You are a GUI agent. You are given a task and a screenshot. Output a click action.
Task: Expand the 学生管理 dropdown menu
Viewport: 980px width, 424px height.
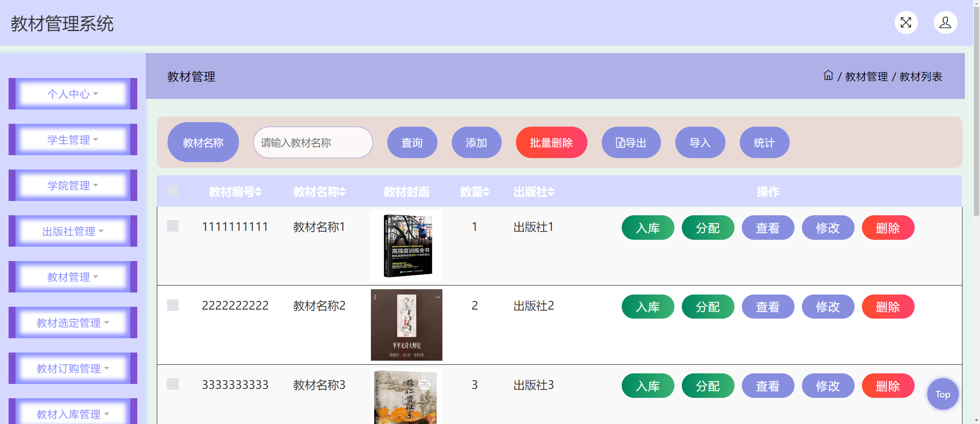click(73, 140)
